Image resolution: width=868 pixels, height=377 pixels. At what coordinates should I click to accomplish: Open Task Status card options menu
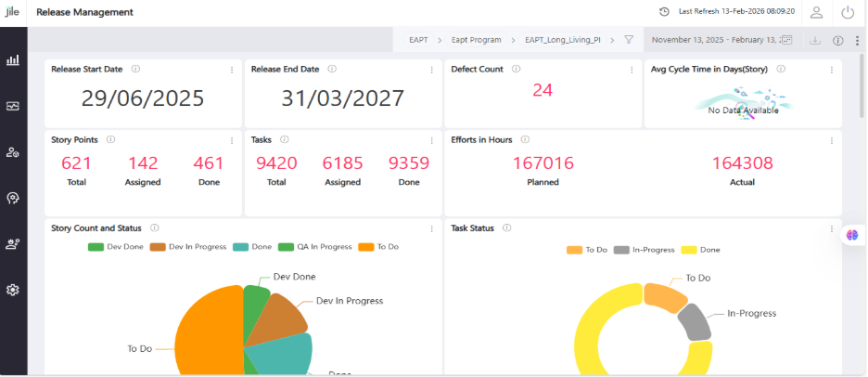click(x=832, y=229)
